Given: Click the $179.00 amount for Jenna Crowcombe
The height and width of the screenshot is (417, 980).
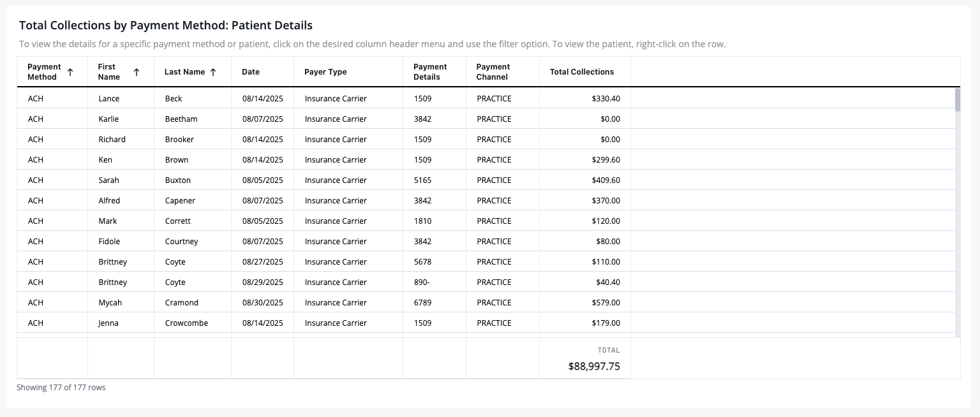Looking at the screenshot, I should [606, 323].
